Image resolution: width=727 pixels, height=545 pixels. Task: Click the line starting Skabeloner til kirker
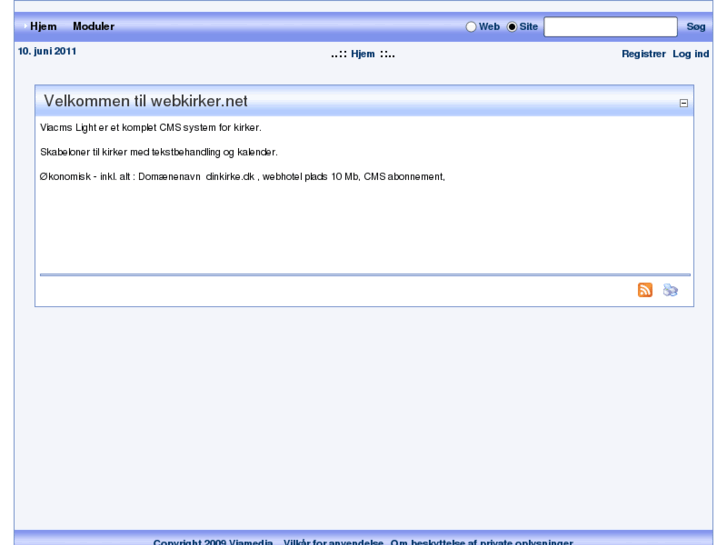(159, 152)
